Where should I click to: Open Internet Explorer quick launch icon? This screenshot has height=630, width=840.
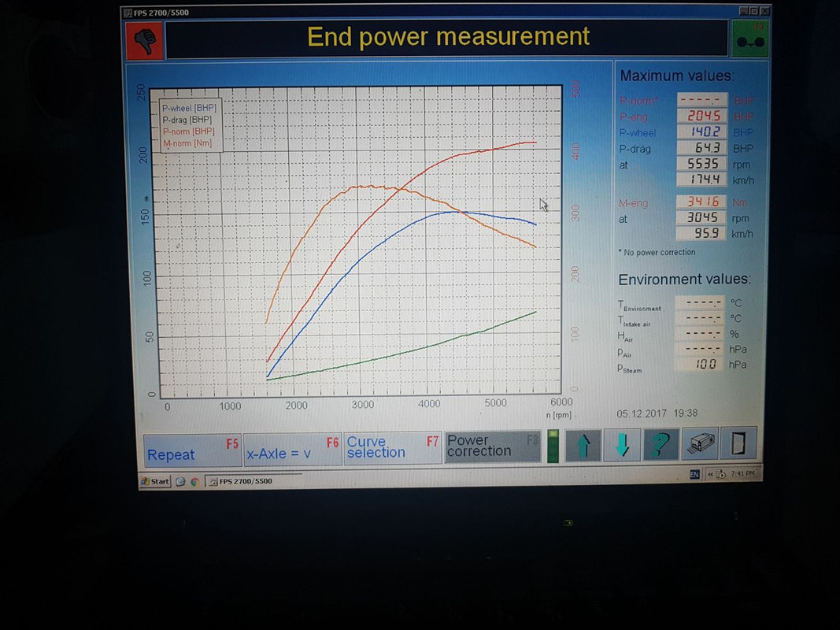click(180, 482)
